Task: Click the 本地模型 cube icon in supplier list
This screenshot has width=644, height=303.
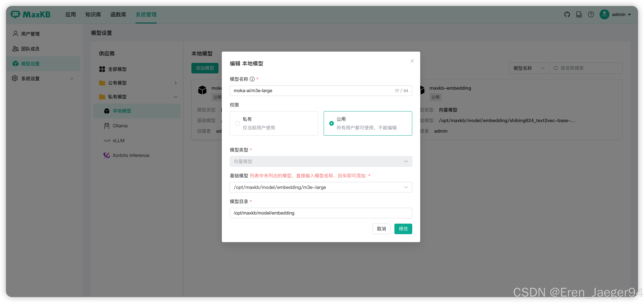Action: 107,111
